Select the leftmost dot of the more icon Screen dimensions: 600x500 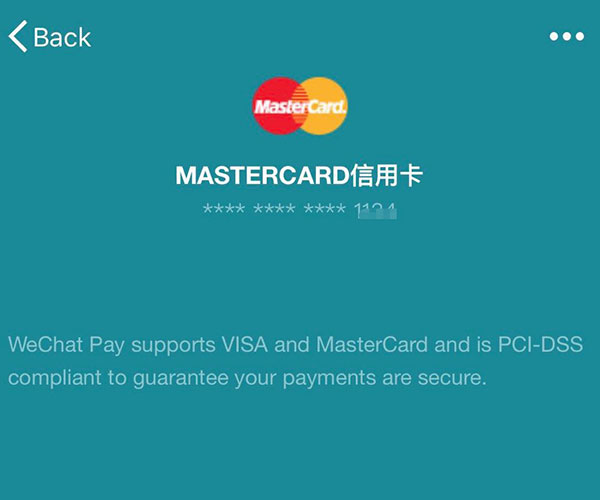(554, 36)
